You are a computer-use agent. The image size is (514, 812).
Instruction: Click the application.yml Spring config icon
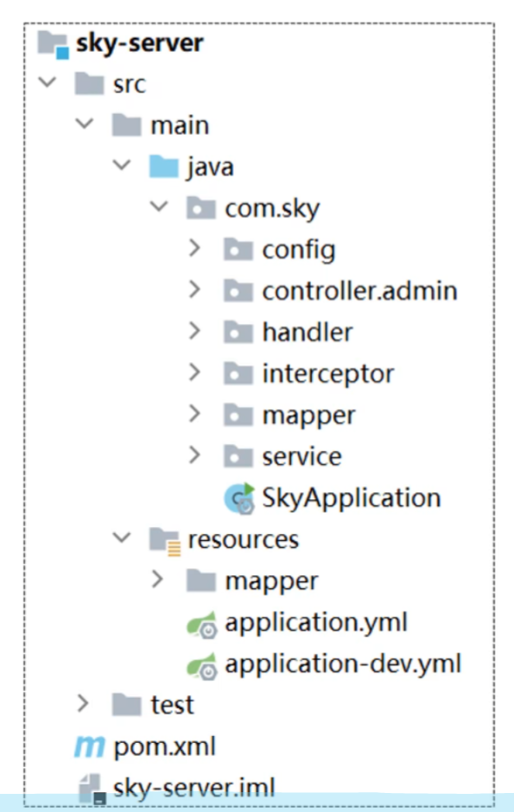pos(202,625)
